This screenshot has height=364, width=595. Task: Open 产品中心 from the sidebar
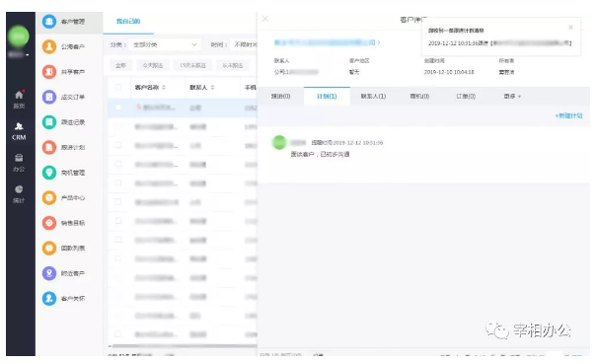click(x=64, y=197)
